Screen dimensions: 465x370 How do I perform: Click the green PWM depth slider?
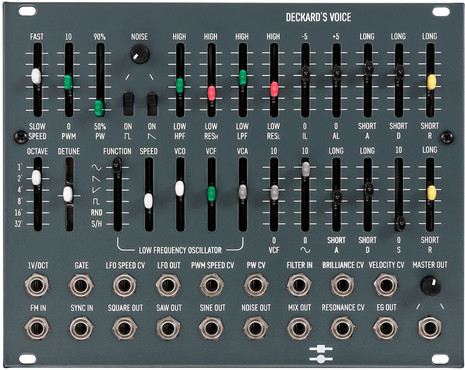point(68,82)
